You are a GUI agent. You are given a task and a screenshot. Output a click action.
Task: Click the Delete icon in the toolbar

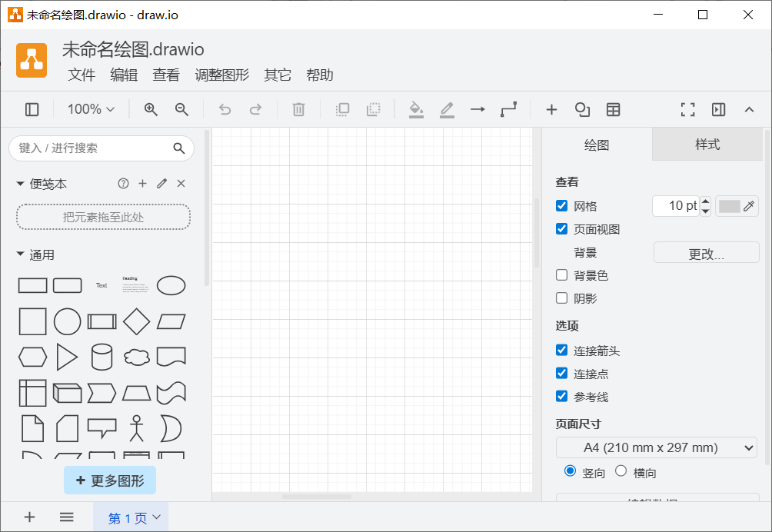point(298,110)
